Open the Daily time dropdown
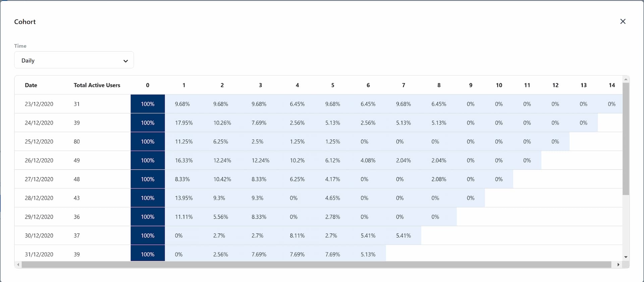644x282 pixels. click(x=74, y=60)
